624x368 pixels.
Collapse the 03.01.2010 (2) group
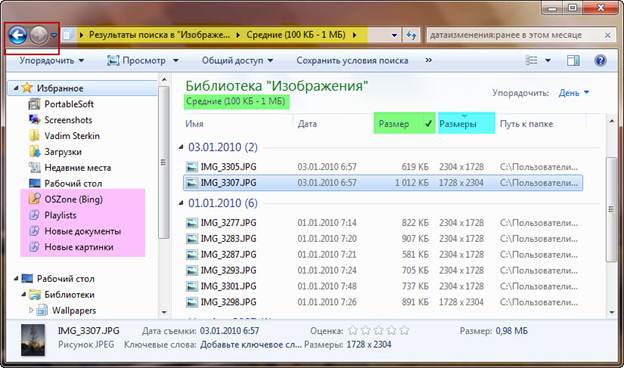click(x=181, y=147)
